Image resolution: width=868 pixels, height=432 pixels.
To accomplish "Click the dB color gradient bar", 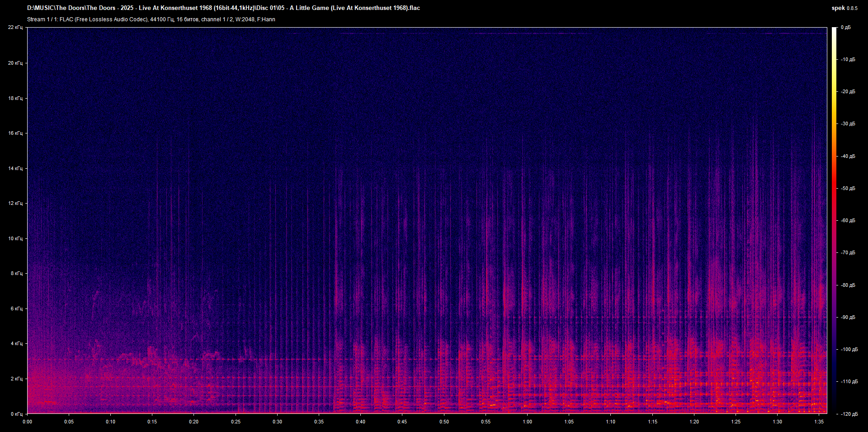I will [x=834, y=220].
